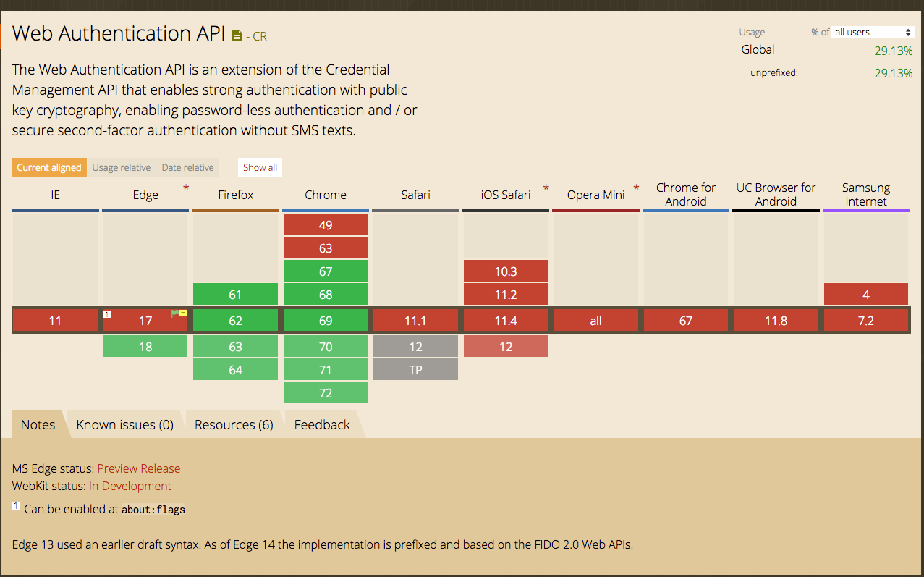Image resolution: width=924 pixels, height=577 pixels.
Task: Click the footnote 1 icon in the Notes section
Action: coord(16,506)
